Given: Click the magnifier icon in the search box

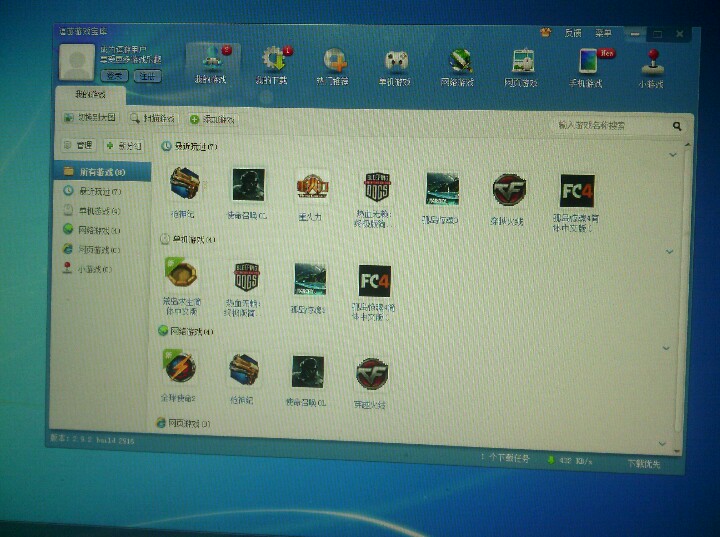Looking at the screenshot, I should [x=677, y=127].
